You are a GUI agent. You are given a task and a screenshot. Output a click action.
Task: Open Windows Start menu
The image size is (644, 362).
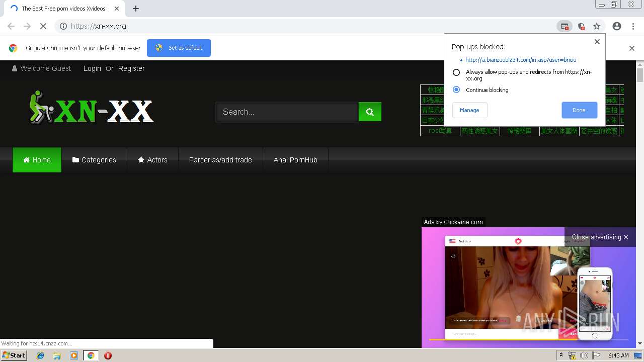click(14, 355)
